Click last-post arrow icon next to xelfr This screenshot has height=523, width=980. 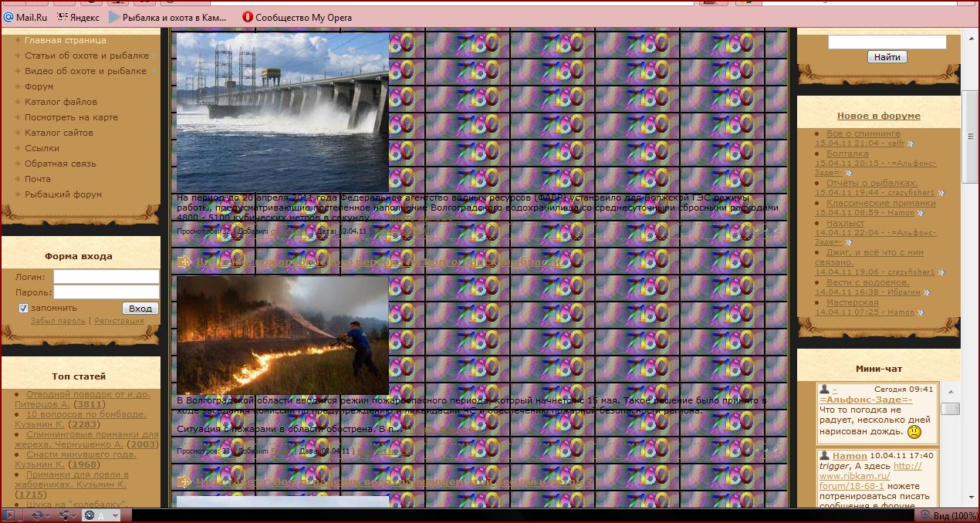click(x=911, y=143)
